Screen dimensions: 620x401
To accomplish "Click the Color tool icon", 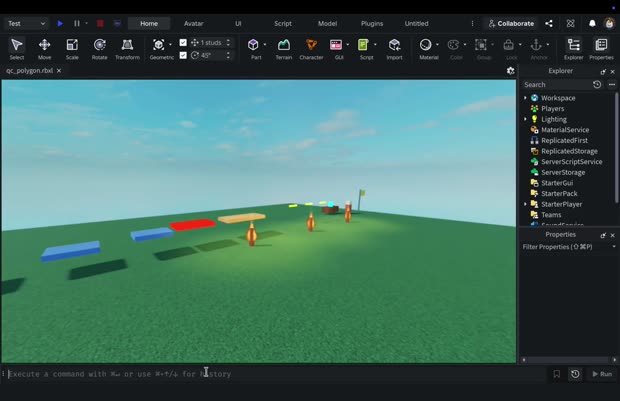I will pyautogui.click(x=453, y=45).
